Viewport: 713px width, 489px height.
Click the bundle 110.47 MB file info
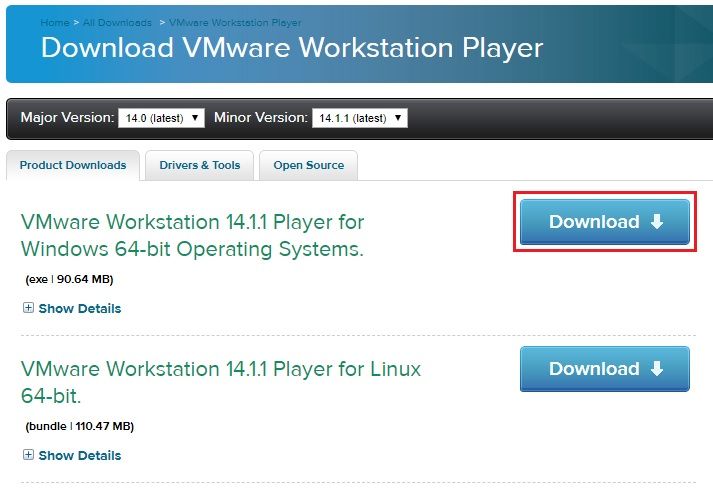(80, 426)
